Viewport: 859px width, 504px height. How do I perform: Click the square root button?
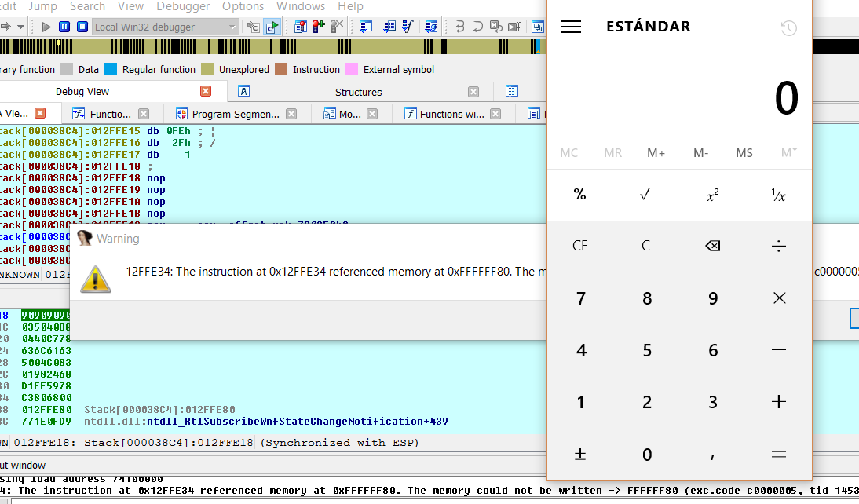click(x=645, y=195)
